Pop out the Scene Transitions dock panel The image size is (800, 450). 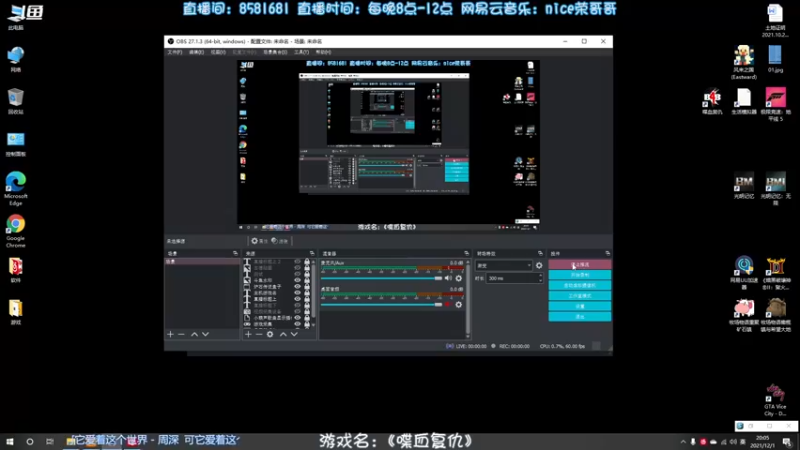540,253
